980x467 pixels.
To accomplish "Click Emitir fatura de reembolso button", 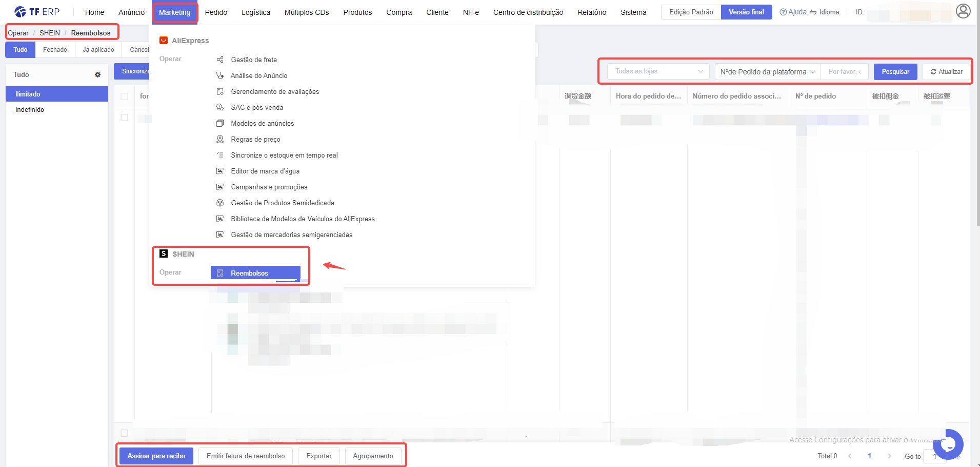I will [246, 456].
